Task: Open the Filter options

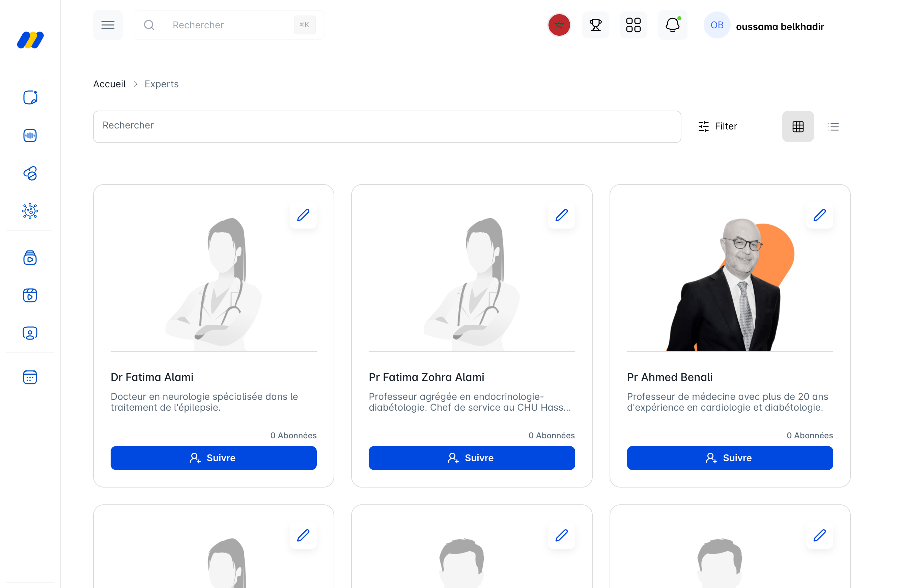Action: 718,126
